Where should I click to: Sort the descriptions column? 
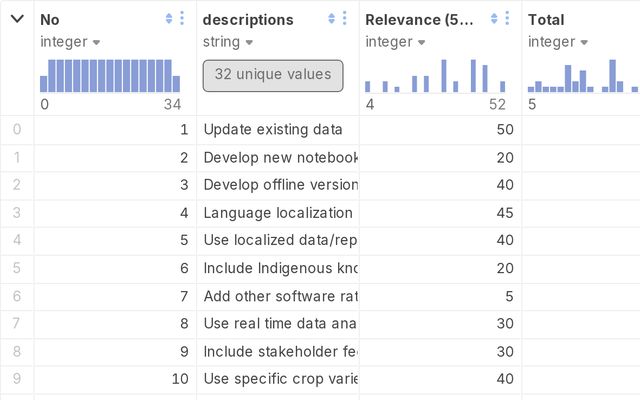click(x=331, y=19)
